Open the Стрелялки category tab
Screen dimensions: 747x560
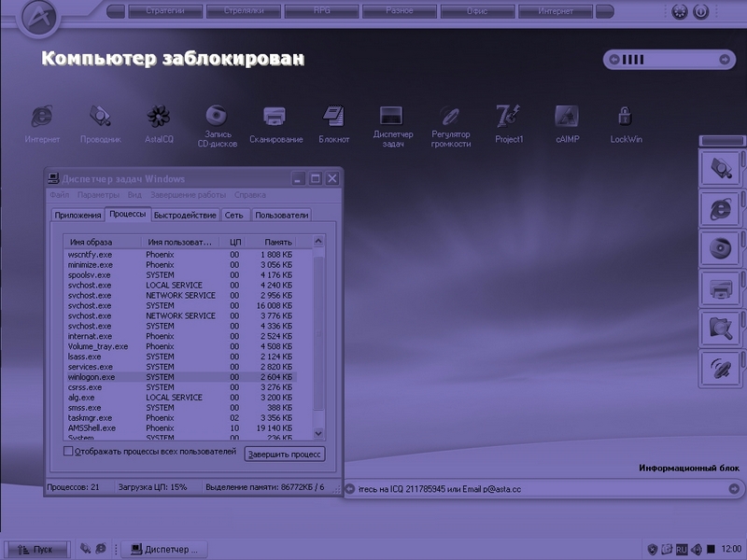tap(243, 11)
